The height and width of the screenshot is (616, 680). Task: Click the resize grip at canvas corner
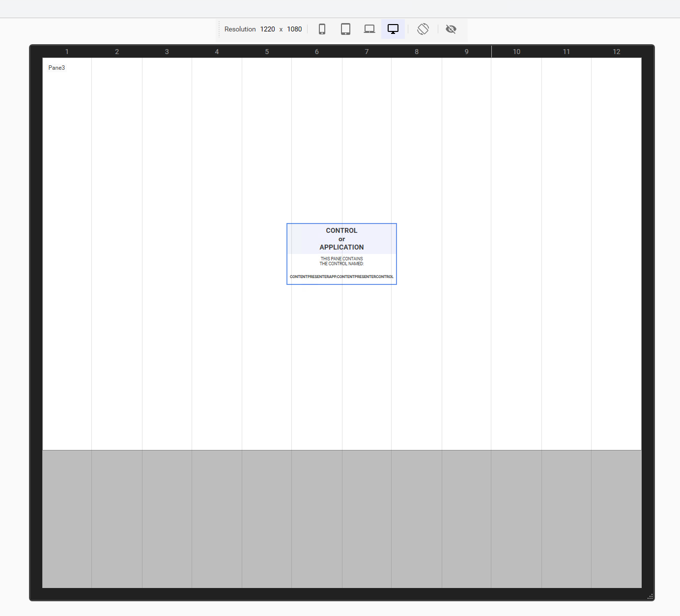[650, 596]
